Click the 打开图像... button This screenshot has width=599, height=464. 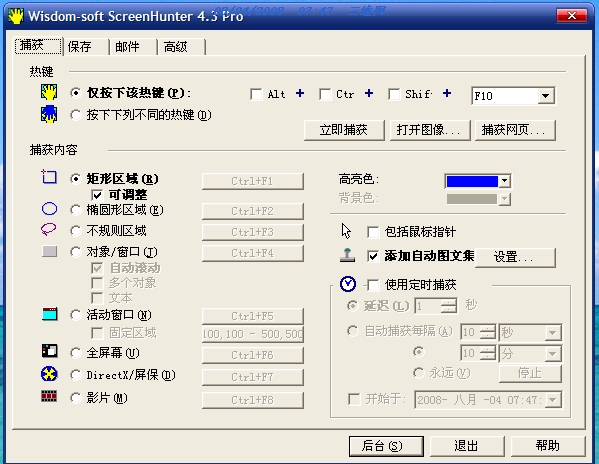click(430, 130)
